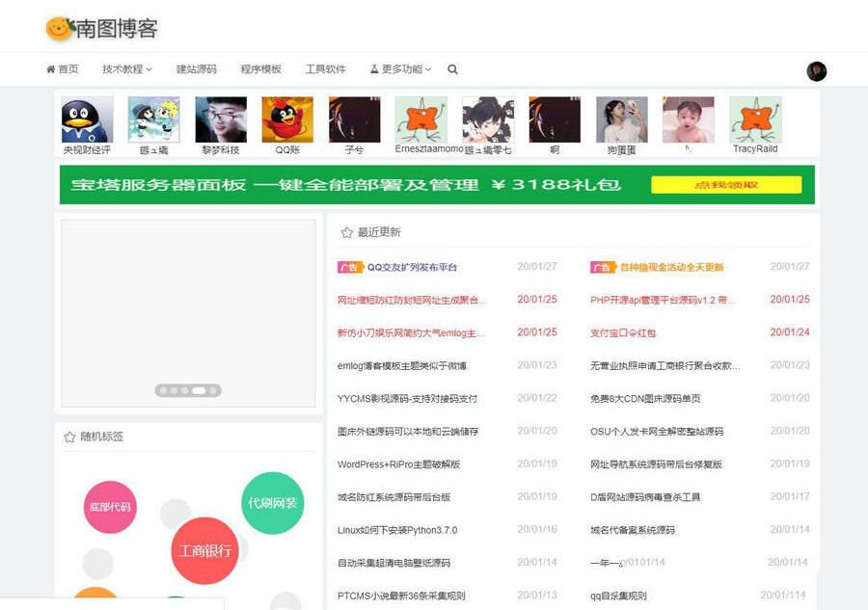
Task: Open YYCMS影视源码 article
Action: point(407,398)
